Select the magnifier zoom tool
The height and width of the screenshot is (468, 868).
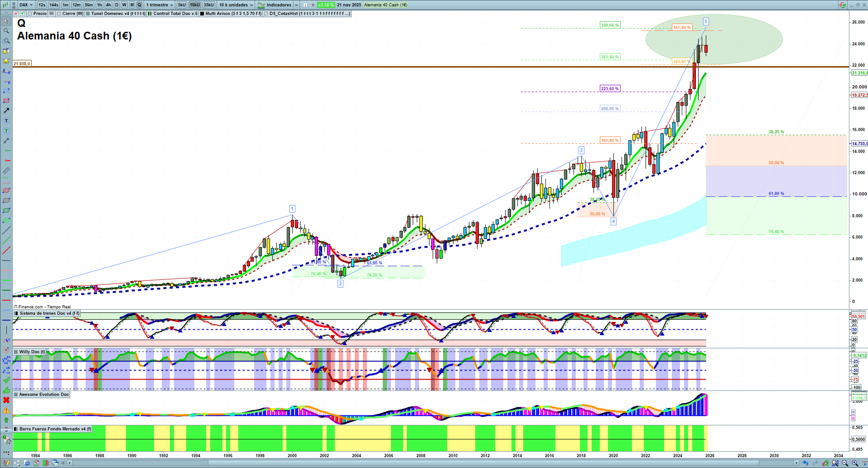pyautogui.click(x=6, y=31)
